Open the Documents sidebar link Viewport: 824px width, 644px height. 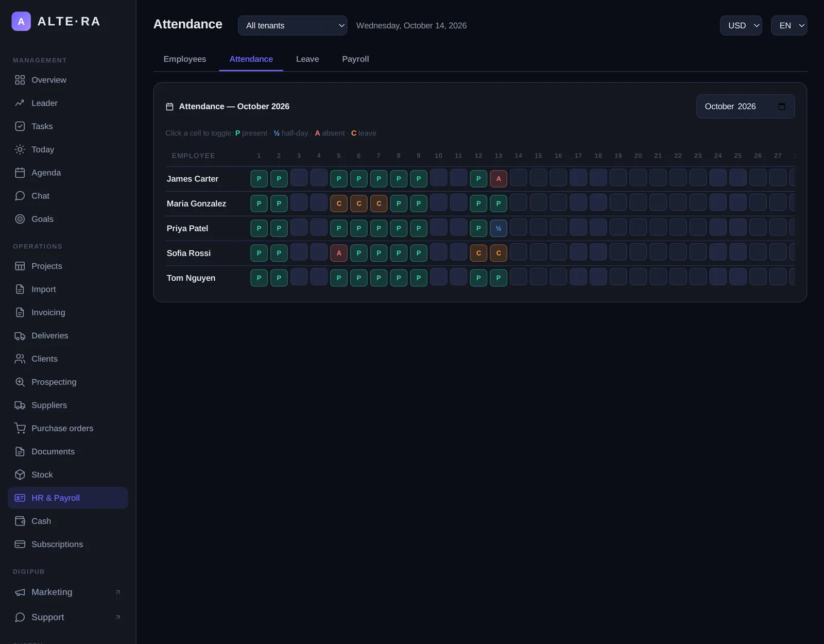[68, 451]
